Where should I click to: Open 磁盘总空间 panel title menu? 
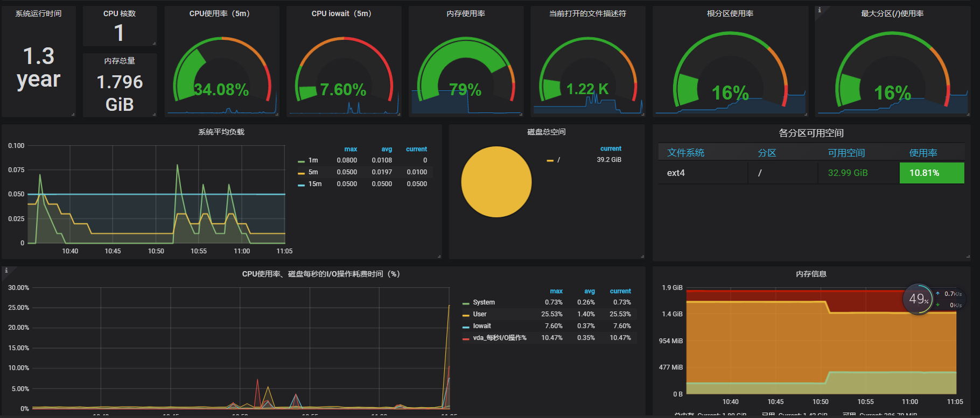pyautogui.click(x=547, y=132)
